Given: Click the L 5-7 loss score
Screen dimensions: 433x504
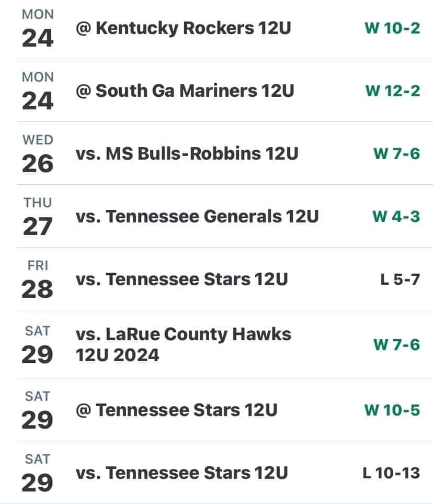Looking at the screenshot, I should click(400, 279).
